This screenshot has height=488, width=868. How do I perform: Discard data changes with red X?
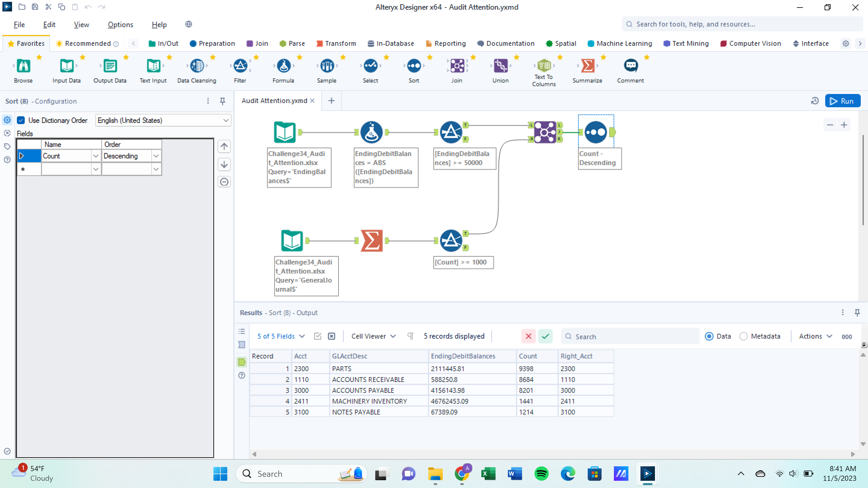pos(528,336)
